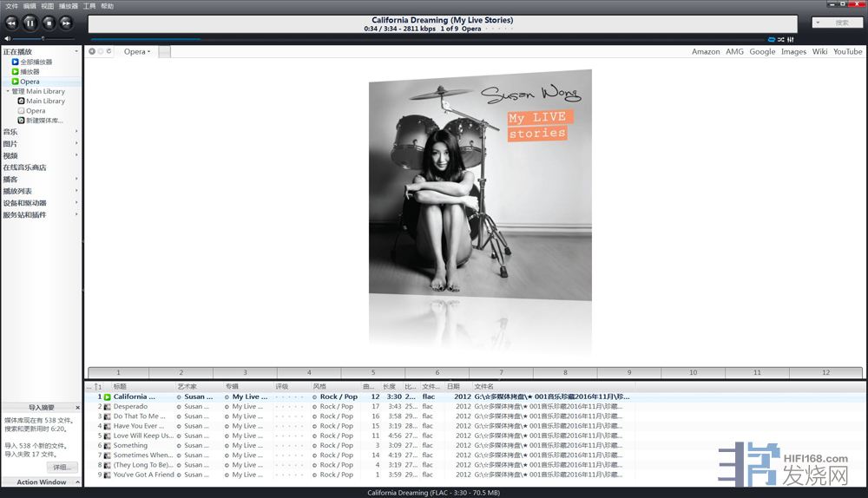
Task: Pause playback with the pause button
Action: pos(30,23)
